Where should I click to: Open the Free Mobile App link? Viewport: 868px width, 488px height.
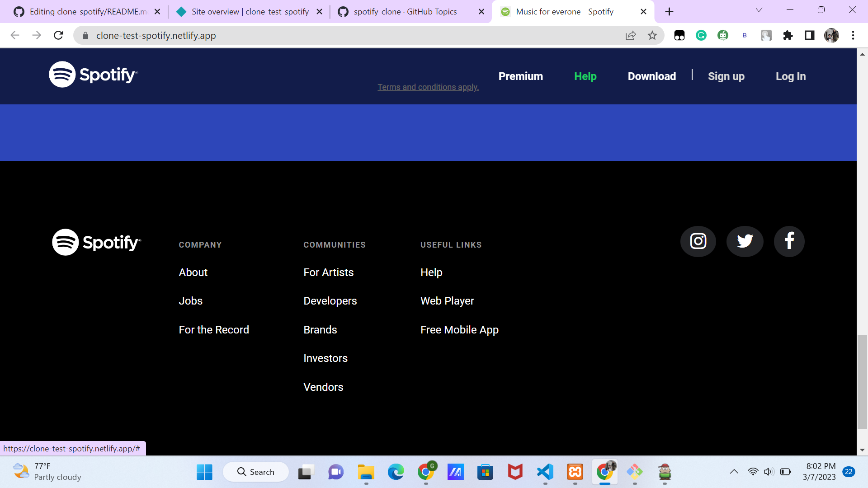click(459, 329)
